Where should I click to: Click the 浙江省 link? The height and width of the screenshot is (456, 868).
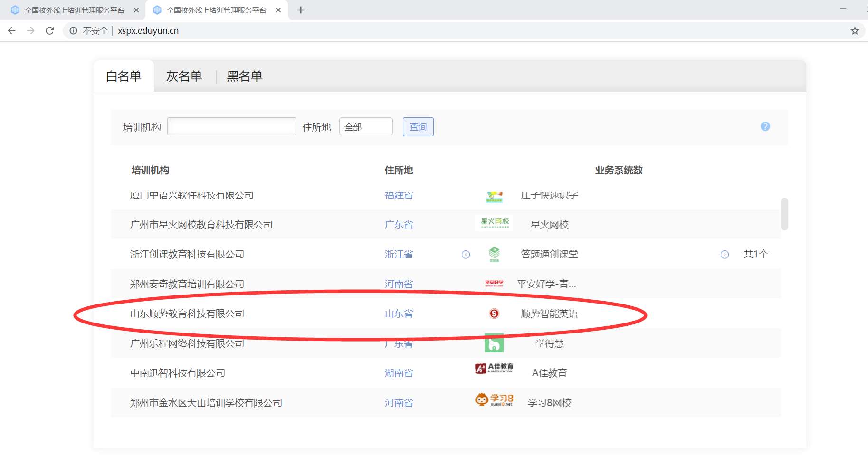pos(399,254)
